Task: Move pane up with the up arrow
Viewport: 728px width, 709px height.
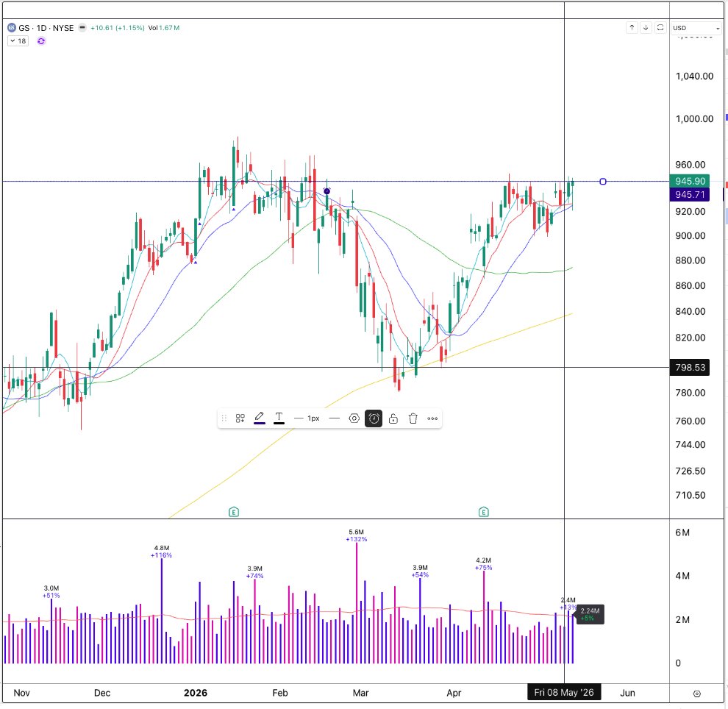Action: click(x=632, y=27)
